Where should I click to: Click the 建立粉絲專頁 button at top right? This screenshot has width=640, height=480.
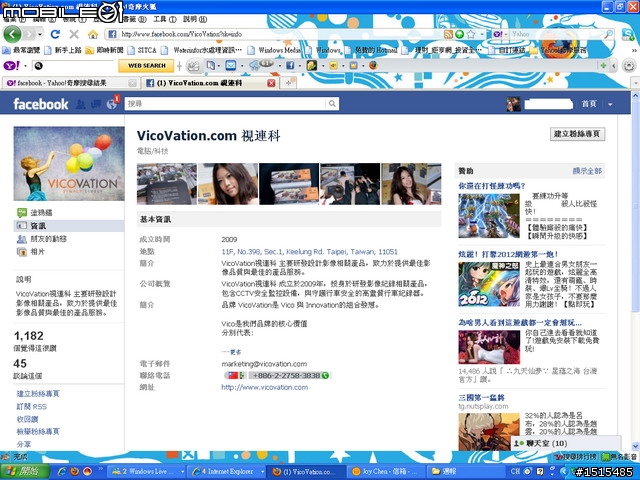[577, 134]
